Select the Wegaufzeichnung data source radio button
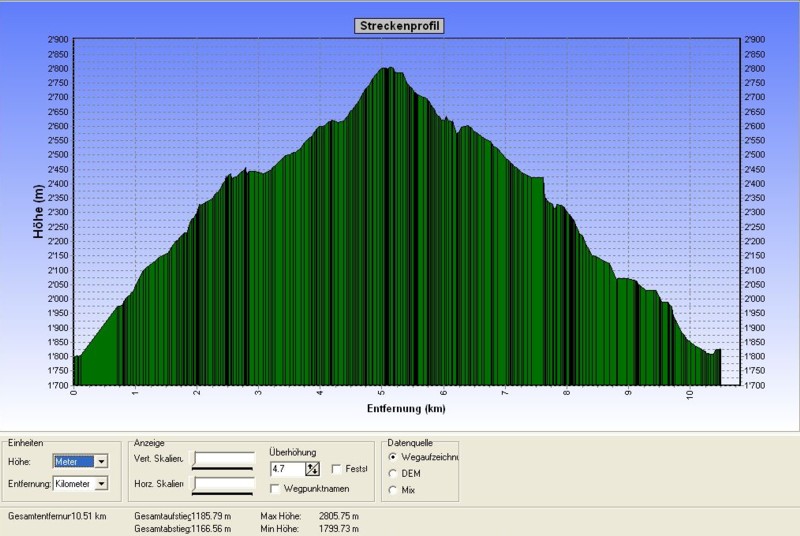 pos(391,457)
